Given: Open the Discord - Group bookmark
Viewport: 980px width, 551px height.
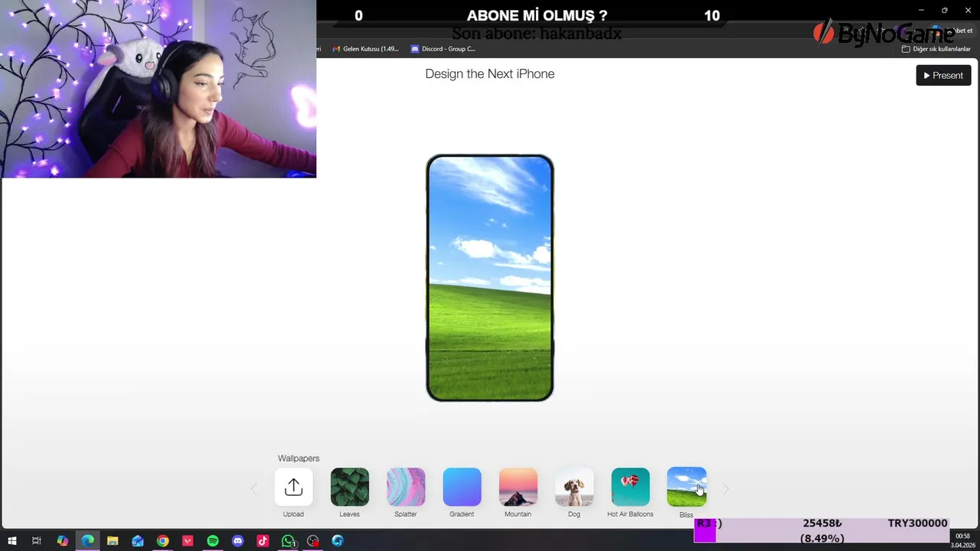Looking at the screenshot, I should click(x=443, y=49).
